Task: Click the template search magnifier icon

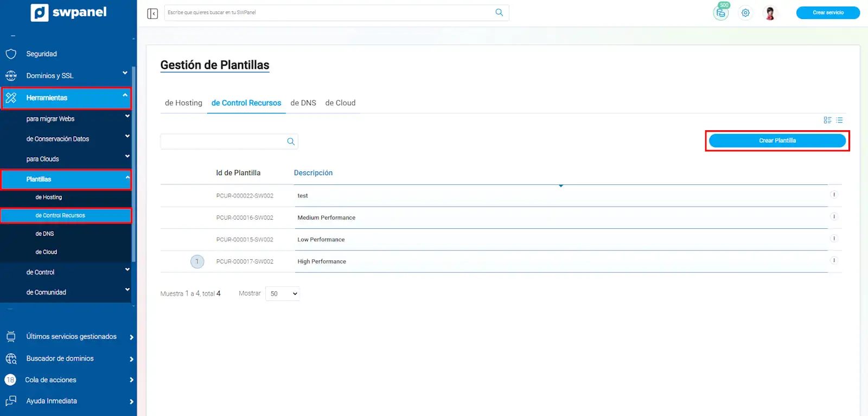Action: [x=291, y=142]
